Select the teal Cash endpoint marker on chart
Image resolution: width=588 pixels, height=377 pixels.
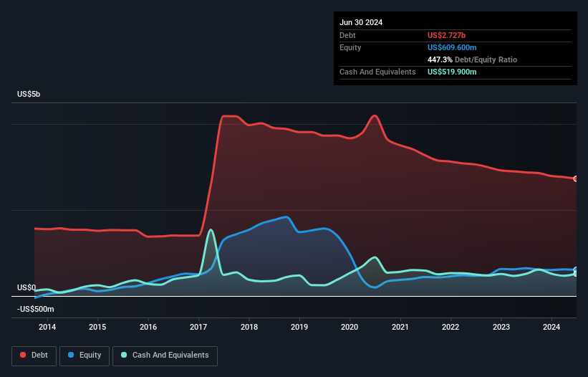(x=576, y=274)
